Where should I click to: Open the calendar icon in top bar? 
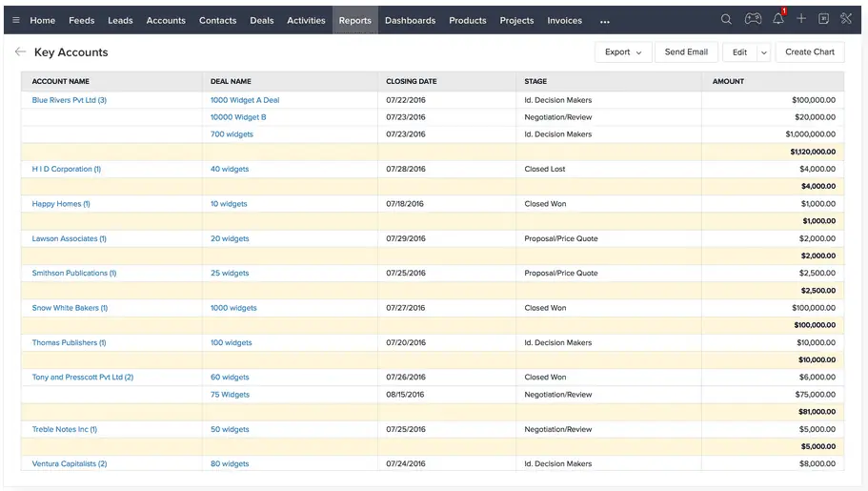pos(823,20)
